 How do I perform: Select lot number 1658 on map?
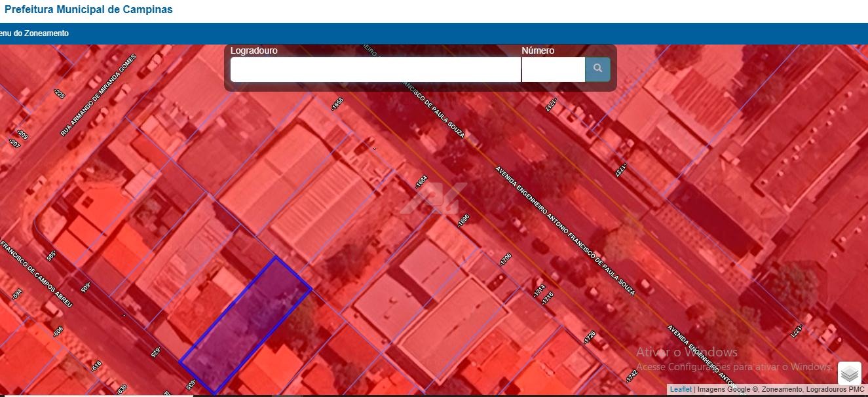[337, 104]
